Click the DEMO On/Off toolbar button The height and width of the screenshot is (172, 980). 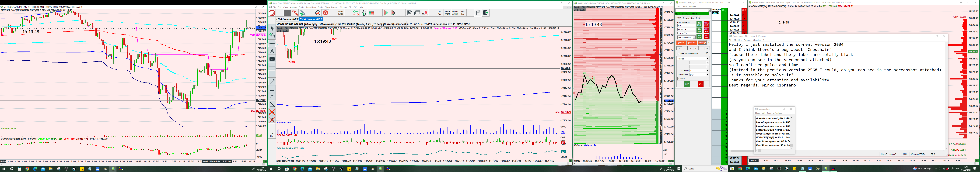click(340, 13)
